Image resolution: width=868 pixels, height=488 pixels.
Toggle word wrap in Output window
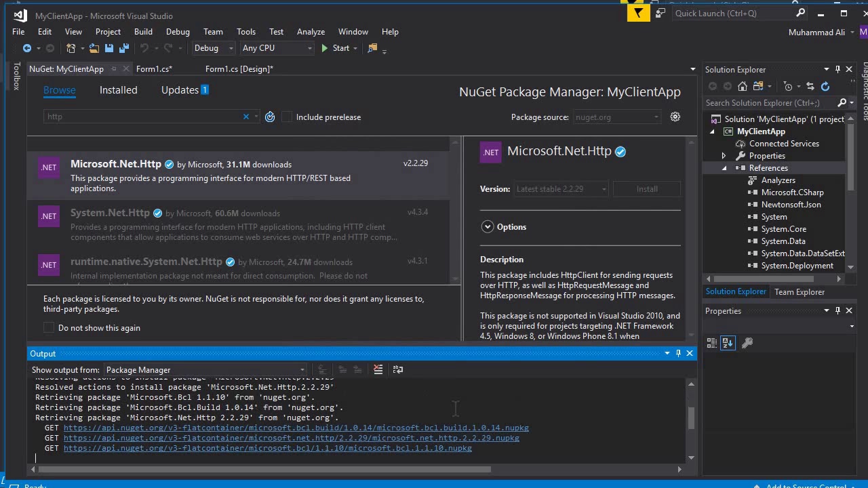click(398, 369)
